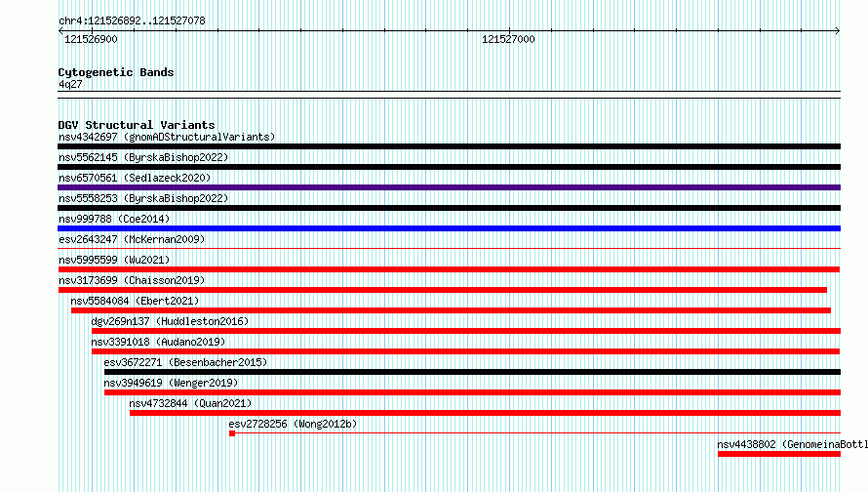This screenshot has width=868, height=492.
Task: Select the purple bar for nsv6570561
Action: click(449, 187)
